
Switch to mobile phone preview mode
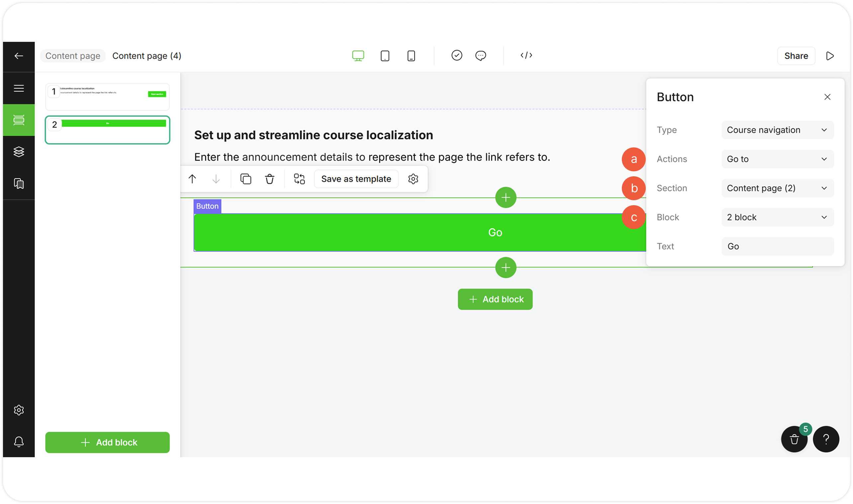[411, 56]
